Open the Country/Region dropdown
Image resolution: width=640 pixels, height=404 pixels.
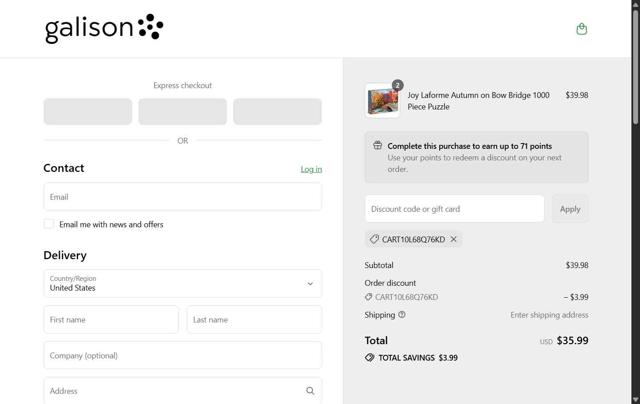(x=183, y=284)
